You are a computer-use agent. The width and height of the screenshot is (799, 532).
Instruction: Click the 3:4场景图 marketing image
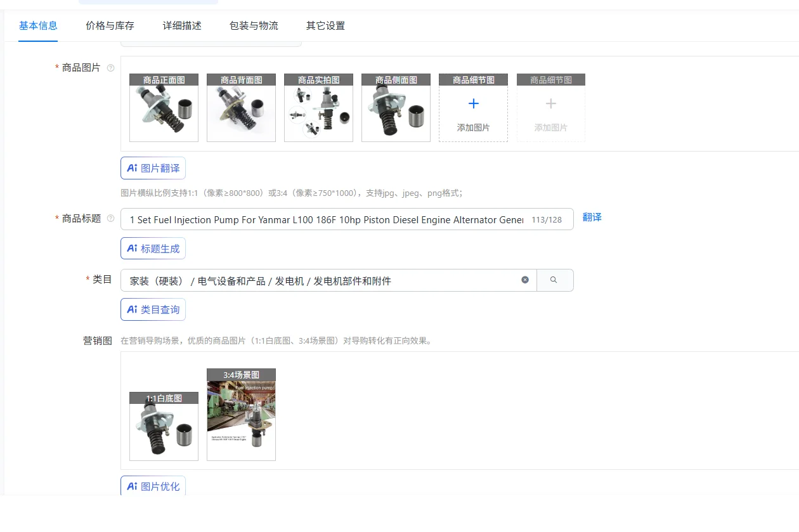241,420
